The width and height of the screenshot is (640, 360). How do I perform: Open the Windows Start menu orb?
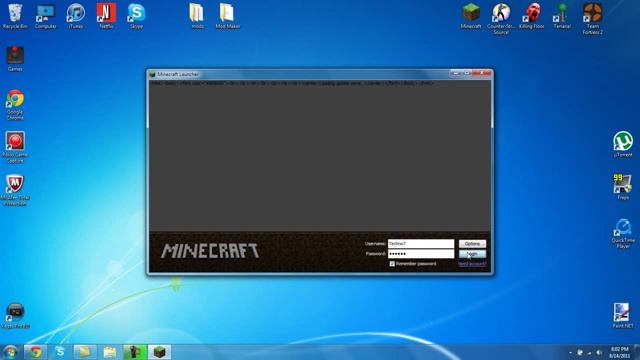click(x=10, y=352)
